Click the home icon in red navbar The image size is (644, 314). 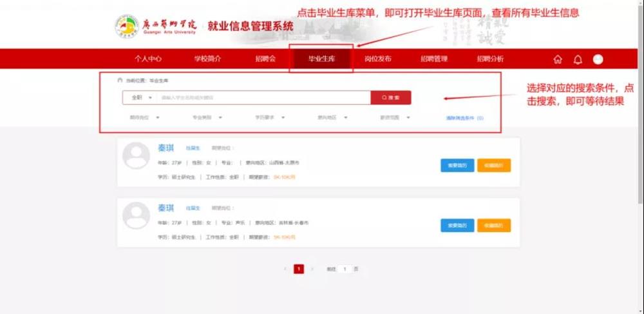coord(558,59)
